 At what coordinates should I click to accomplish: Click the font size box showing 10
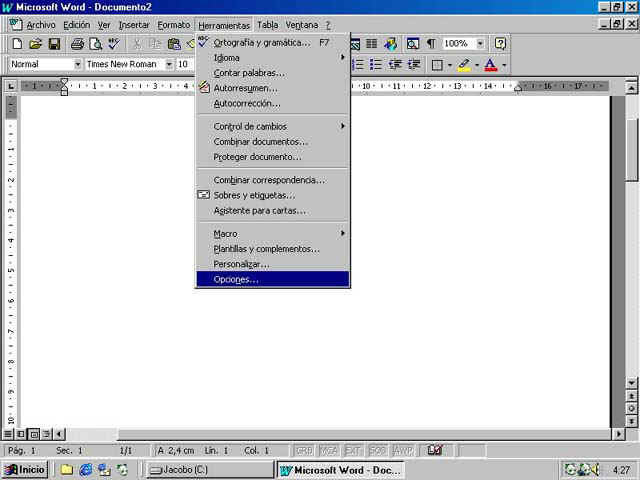coord(184,64)
